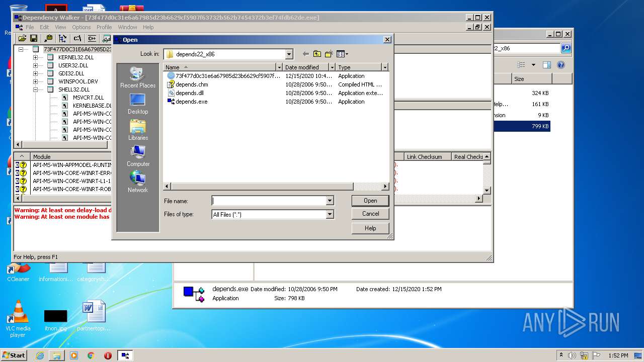Click the Chrome taskbar icon
The width and height of the screenshot is (644, 362).
[x=91, y=355]
